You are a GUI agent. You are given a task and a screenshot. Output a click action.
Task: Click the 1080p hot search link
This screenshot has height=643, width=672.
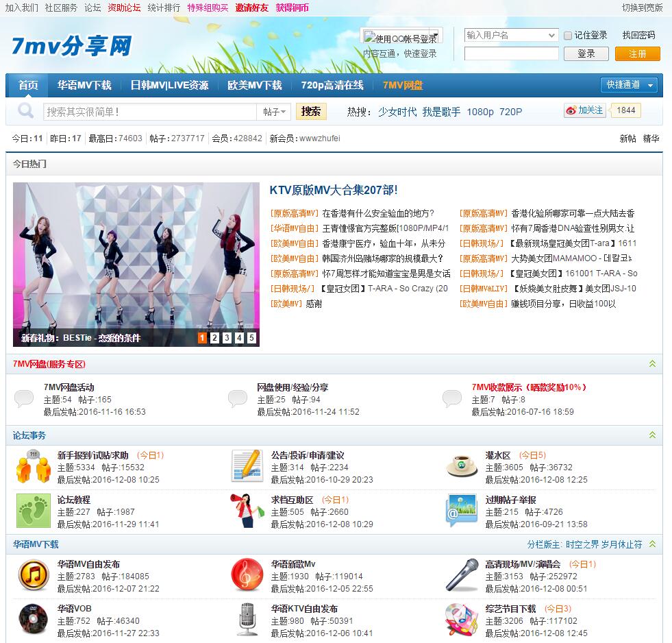click(480, 112)
